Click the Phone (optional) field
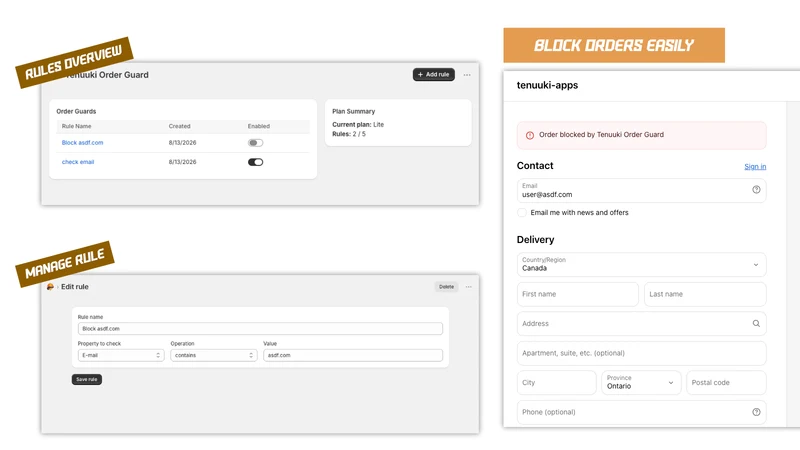 tap(641, 412)
